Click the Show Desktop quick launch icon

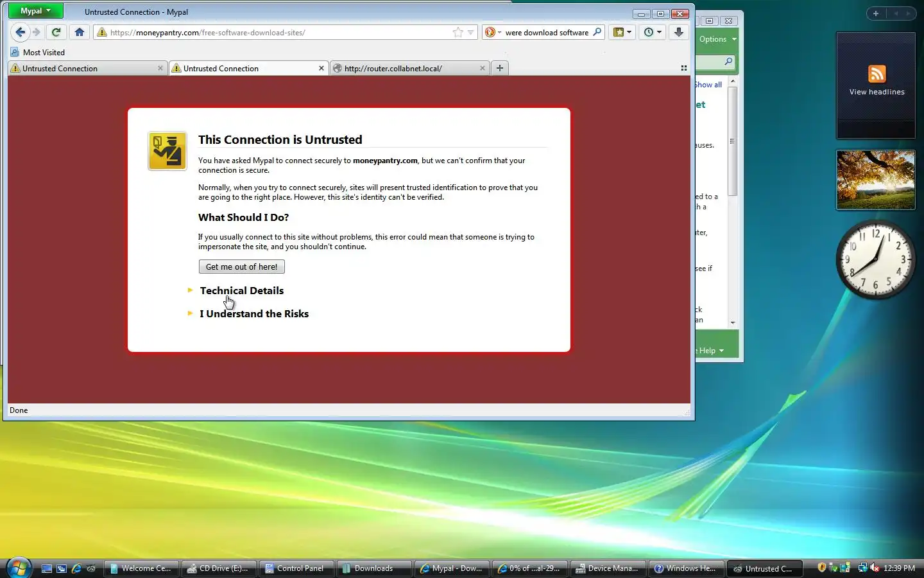[x=47, y=568]
